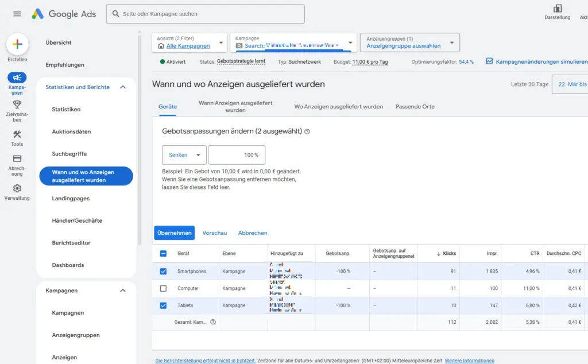This screenshot has height=364, width=588.
Task: Click the Alle Kampagnen link
Action: pyautogui.click(x=188, y=46)
